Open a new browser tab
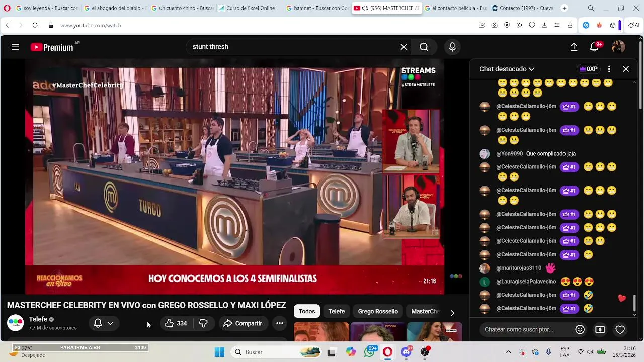Image resolution: width=644 pixels, height=362 pixels. [x=564, y=8]
